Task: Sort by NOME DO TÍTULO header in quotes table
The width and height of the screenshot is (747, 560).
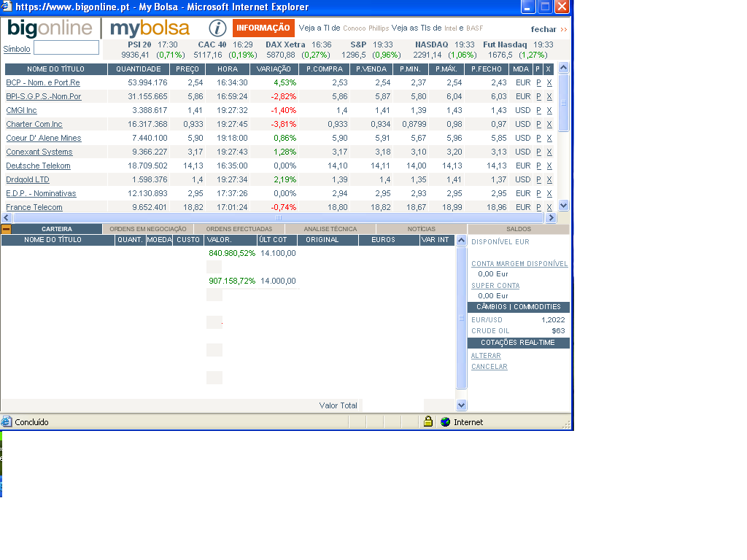Action: click(55, 69)
